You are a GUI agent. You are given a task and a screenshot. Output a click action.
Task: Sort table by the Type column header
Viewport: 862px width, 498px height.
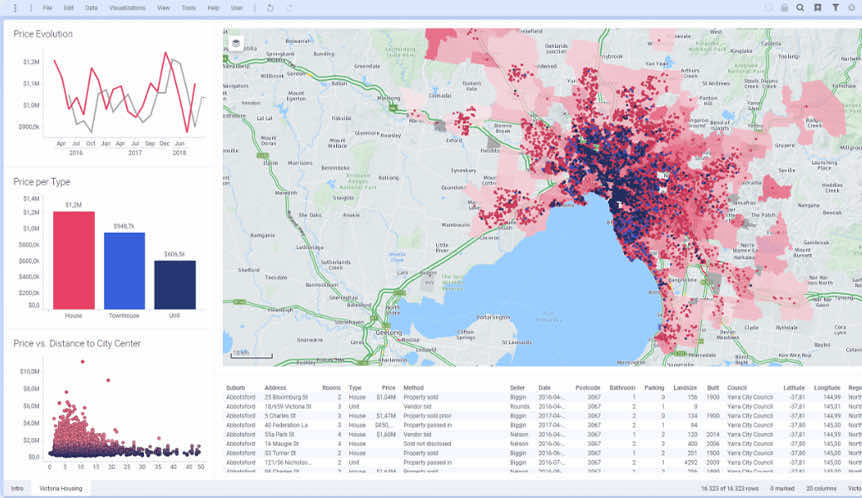coord(355,388)
